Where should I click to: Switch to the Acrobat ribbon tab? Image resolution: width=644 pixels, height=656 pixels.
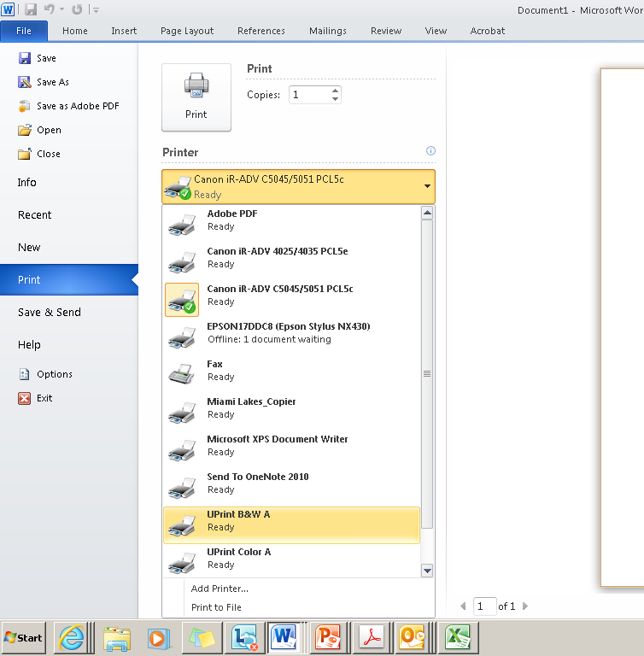488,31
